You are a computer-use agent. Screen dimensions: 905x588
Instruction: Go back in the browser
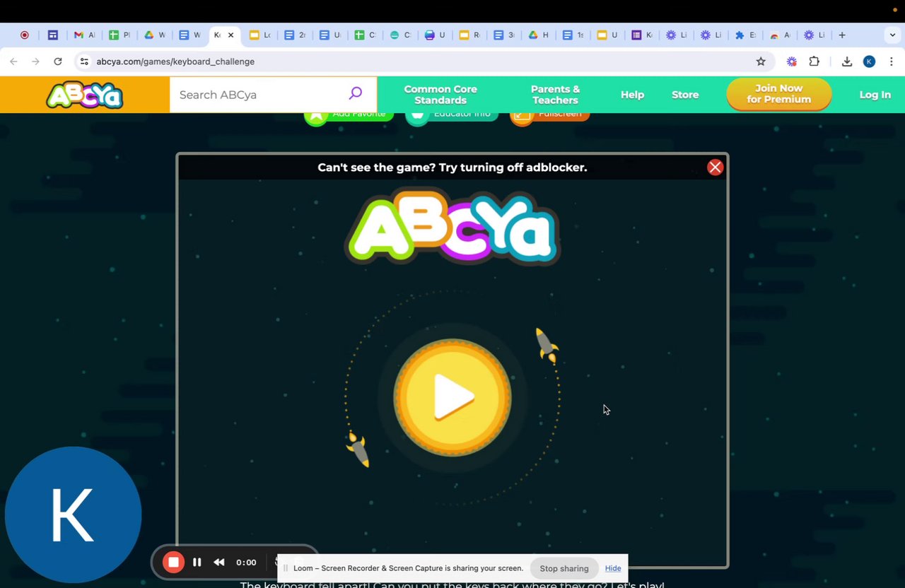click(13, 61)
